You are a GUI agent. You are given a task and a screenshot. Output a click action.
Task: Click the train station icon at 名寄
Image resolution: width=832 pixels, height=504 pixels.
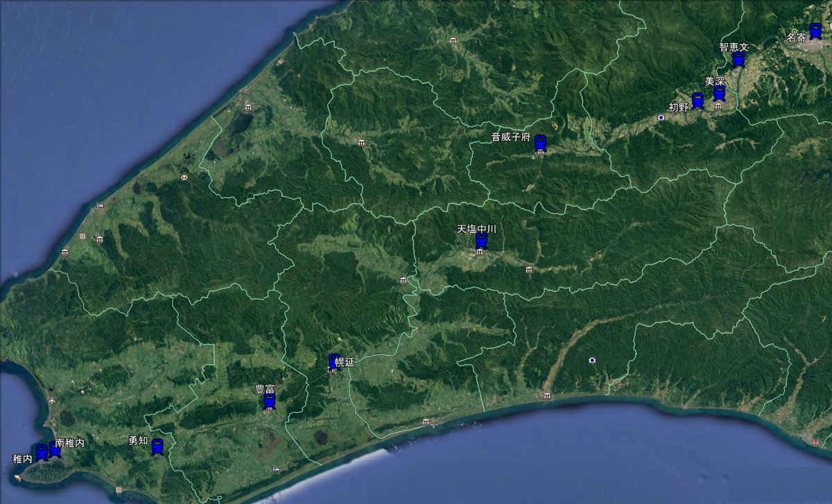(x=816, y=31)
